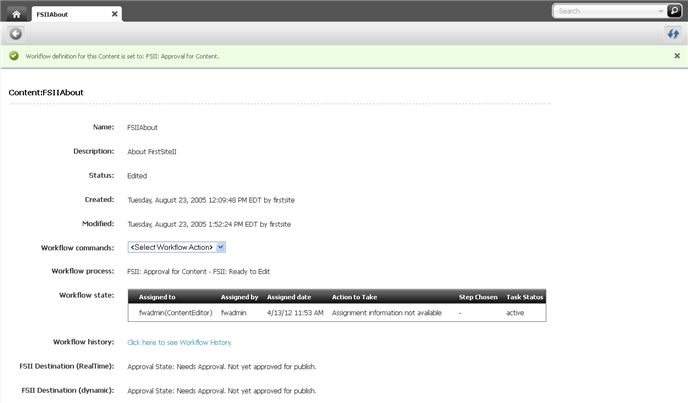Click the 'FSII Destination (RealTime):' label
This screenshot has width=688, height=403.
point(67,366)
